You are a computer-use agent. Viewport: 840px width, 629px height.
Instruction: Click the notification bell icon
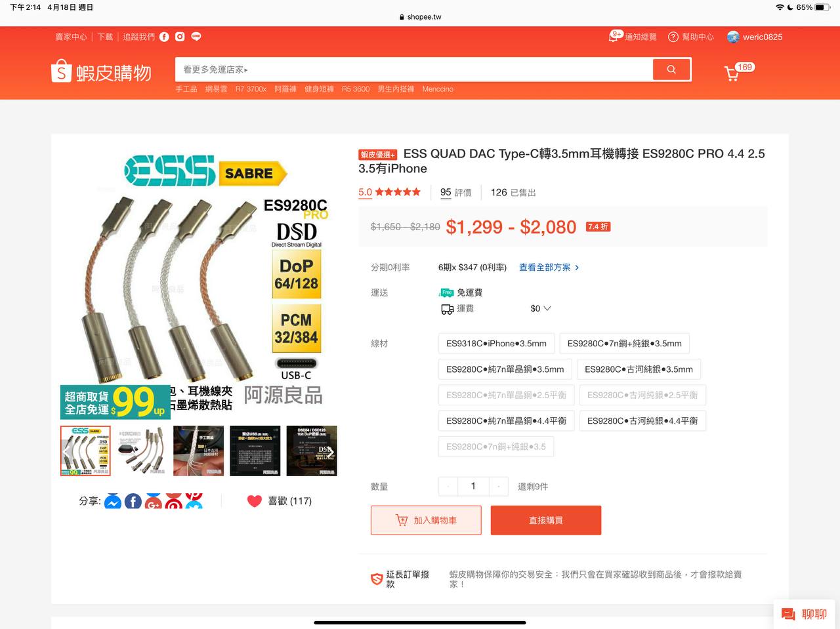[614, 37]
